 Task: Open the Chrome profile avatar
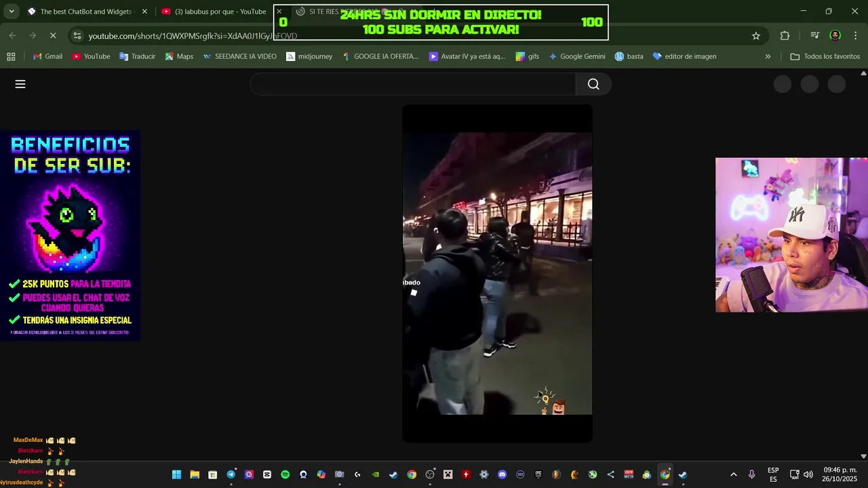point(835,36)
